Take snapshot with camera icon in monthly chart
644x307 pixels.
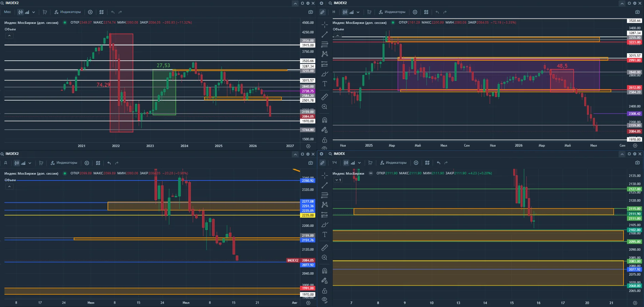[x=311, y=12]
